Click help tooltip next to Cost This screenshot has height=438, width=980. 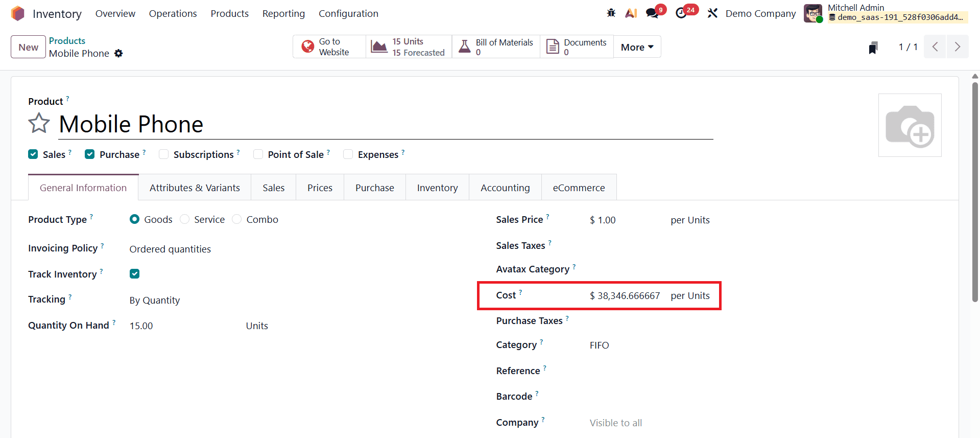(520, 292)
